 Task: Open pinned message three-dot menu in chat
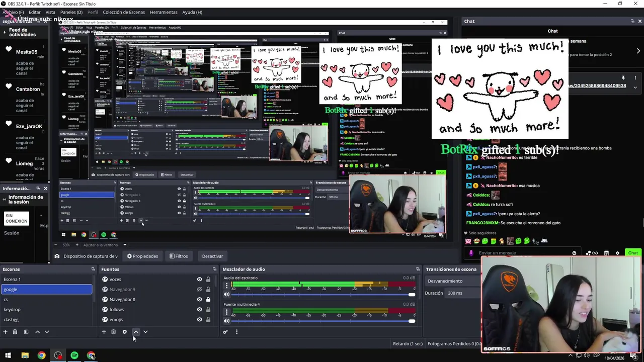pos(635,78)
